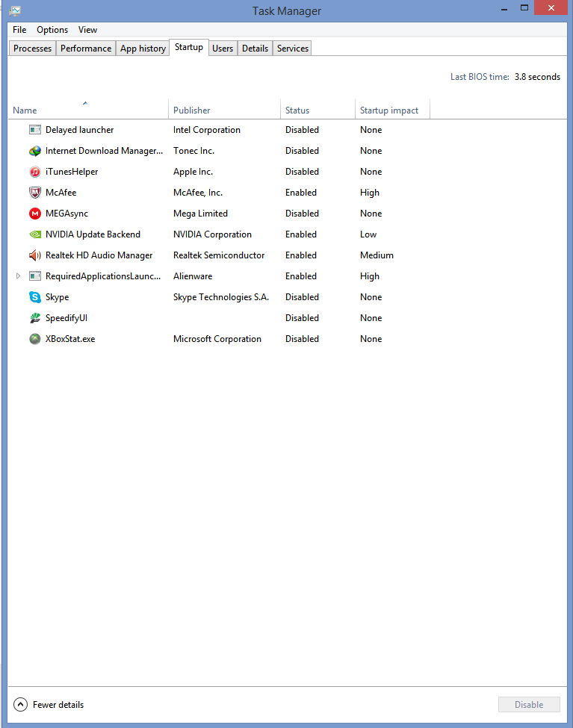
Task: Select Internet Download Manager row name
Action: point(104,151)
